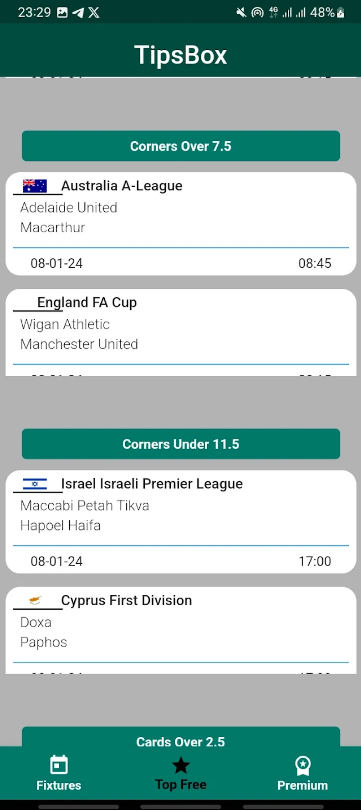Image resolution: width=361 pixels, height=810 pixels.
Task: Open Maccabi Petah Tikva vs Hapoel Haifa card
Action: (x=181, y=522)
